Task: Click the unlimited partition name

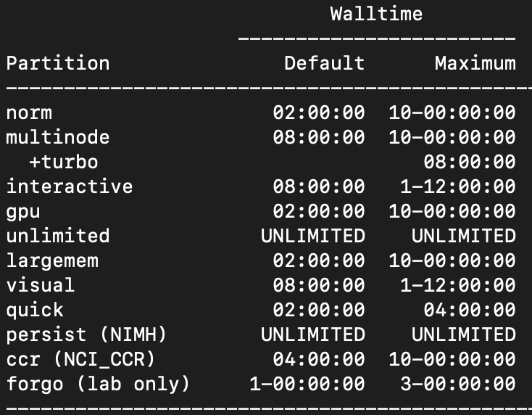Action: click(58, 236)
